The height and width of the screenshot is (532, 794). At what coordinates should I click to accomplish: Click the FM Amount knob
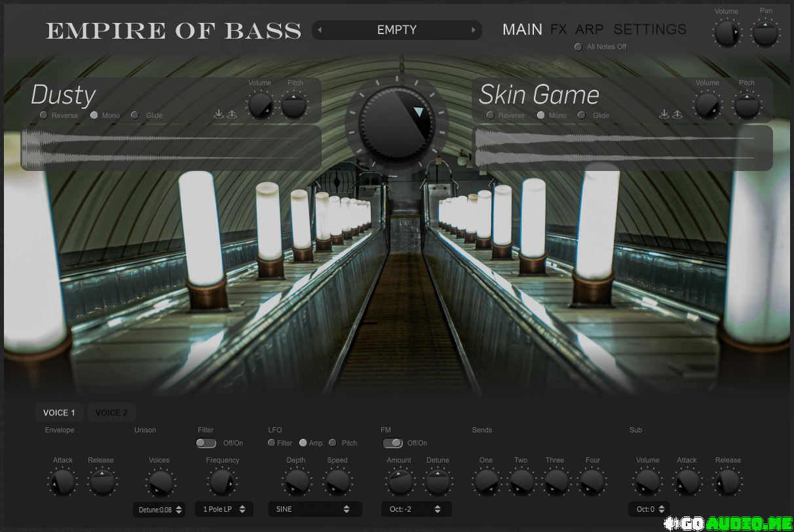point(400,483)
